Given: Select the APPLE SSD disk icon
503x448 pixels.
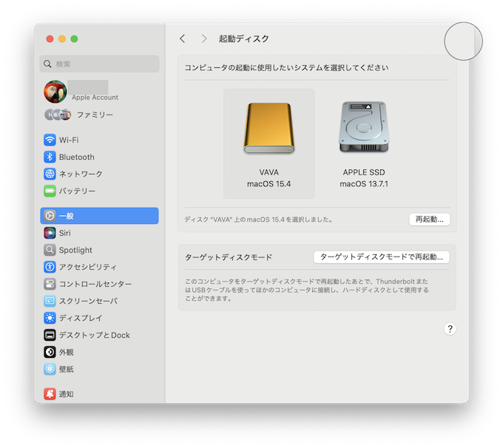Looking at the screenshot, I should pyautogui.click(x=364, y=127).
